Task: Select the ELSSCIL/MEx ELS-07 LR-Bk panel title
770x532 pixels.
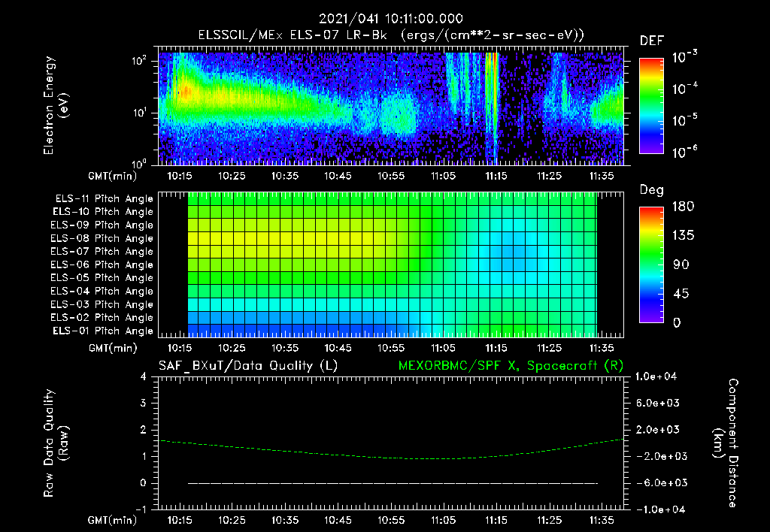Action: (x=391, y=35)
